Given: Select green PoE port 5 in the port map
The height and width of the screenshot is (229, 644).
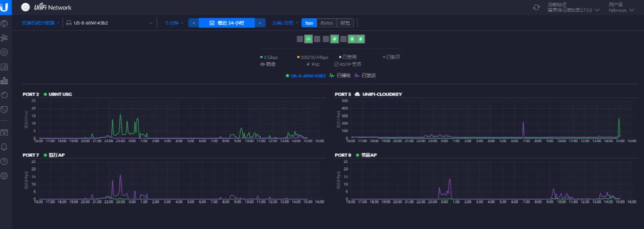Looking at the screenshot, I should click(335, 39).
